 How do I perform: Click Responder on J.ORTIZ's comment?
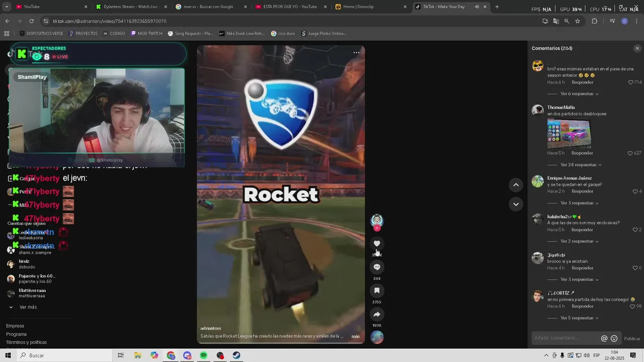582,306
